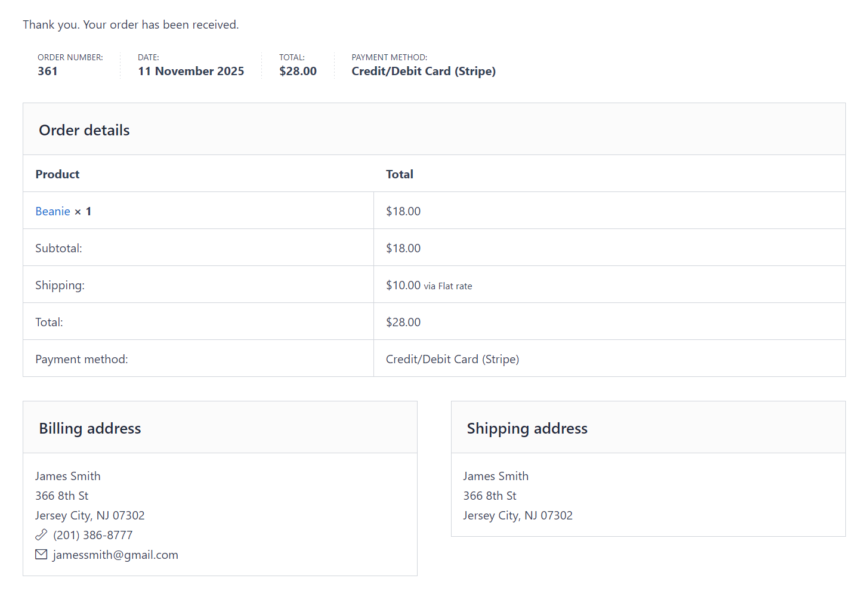Click the phone number (201) 386-8777

tap(93, 535)
